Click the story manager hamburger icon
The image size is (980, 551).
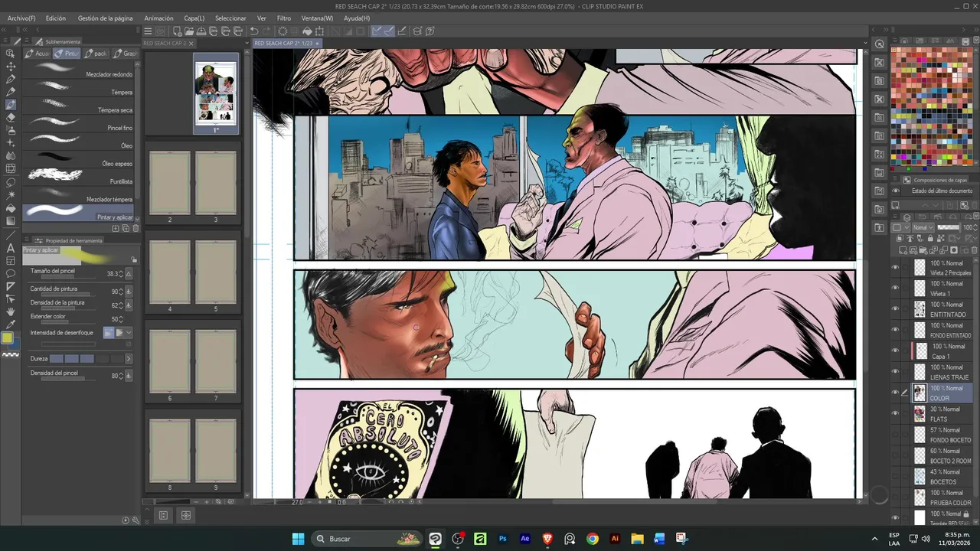click(x=149, y=31)
